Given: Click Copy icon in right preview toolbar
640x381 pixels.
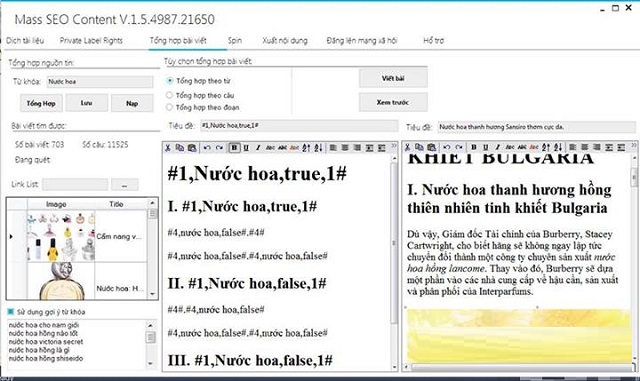Looking at the screenshot, I should click(x=419, y=147).
